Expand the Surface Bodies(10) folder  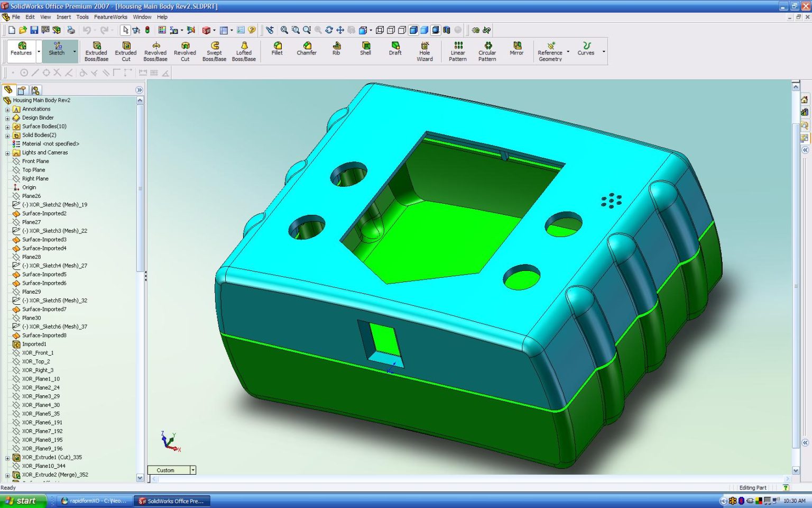[x=7, y=126]
